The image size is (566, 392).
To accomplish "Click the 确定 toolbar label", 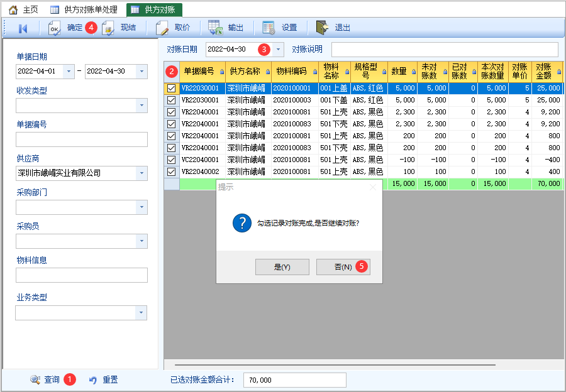I will click(x=75, y=28).
